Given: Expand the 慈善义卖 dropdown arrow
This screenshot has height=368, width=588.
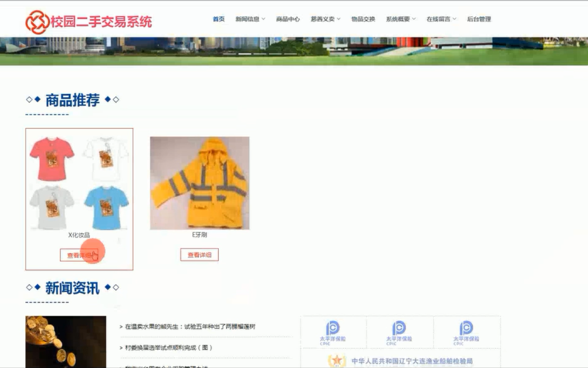Looking at the screenshot, I should click(x=338, y=19).
